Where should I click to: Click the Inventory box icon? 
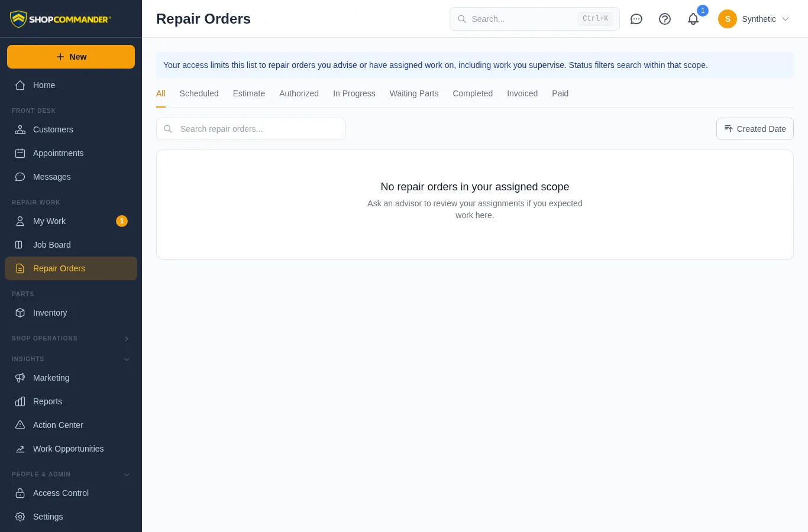click(x=20, y=313)
